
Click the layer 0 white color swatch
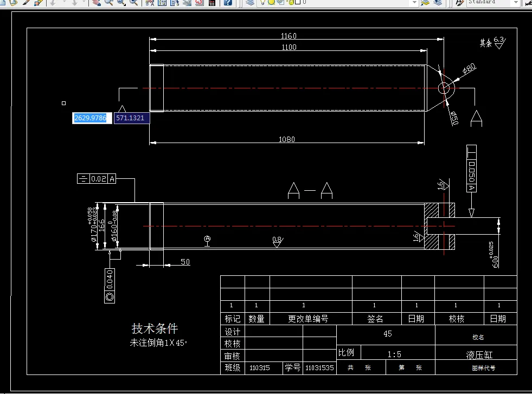coord(298,2)
